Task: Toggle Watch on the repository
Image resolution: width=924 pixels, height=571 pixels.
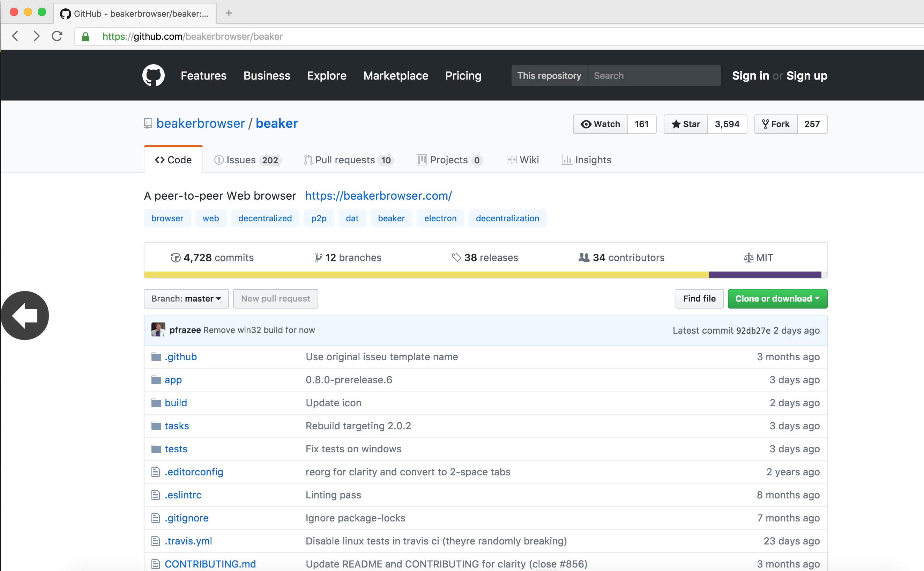Action: point(601,124)
